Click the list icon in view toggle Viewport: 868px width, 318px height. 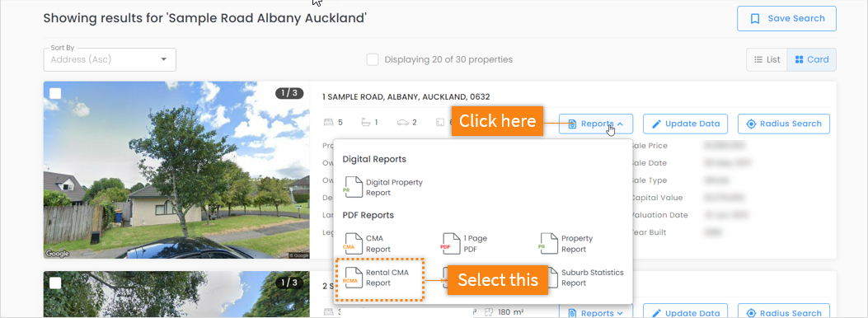click(758, 60)
